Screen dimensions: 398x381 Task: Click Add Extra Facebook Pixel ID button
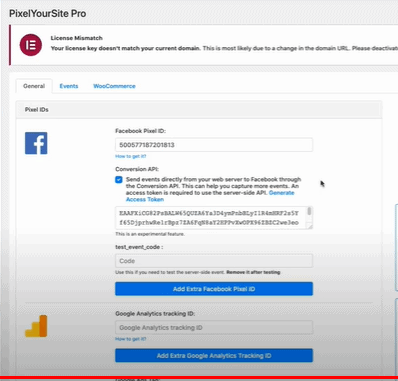(214, 289)
